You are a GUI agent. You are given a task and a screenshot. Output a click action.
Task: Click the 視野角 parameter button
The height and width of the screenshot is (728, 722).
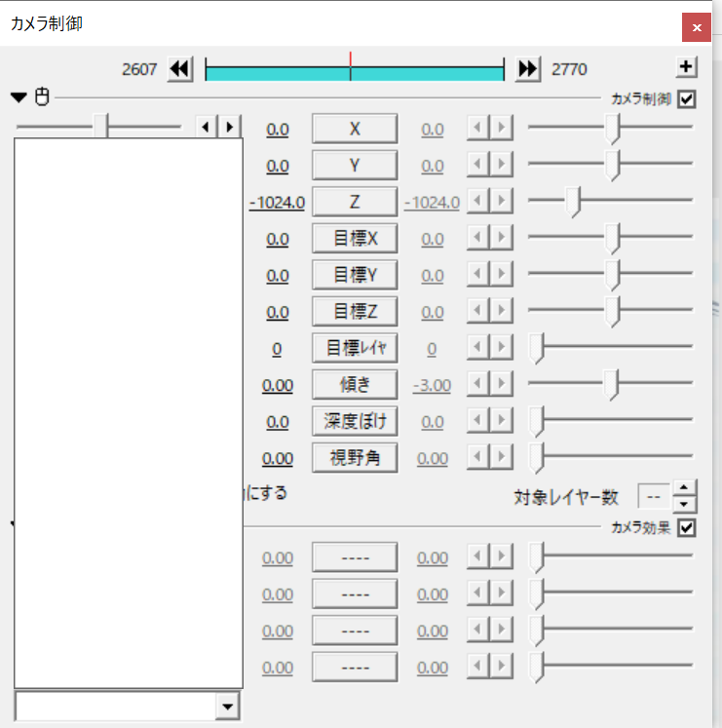355,458
